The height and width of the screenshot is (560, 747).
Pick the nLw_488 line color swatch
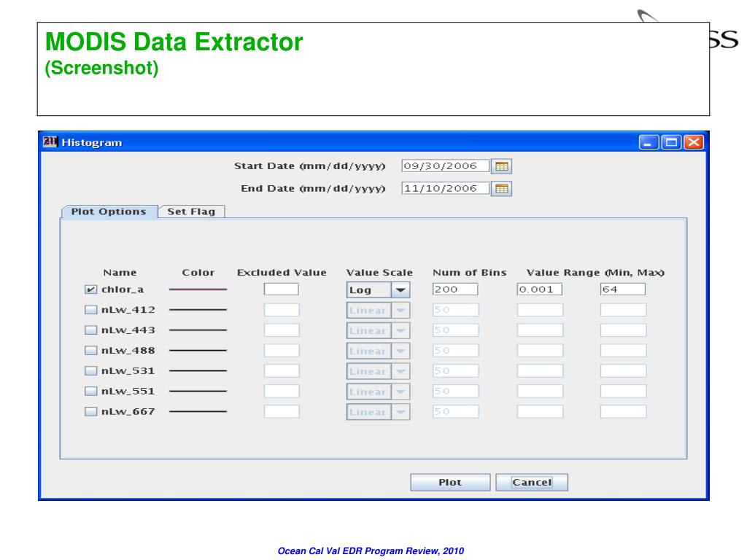coord(198,351)
